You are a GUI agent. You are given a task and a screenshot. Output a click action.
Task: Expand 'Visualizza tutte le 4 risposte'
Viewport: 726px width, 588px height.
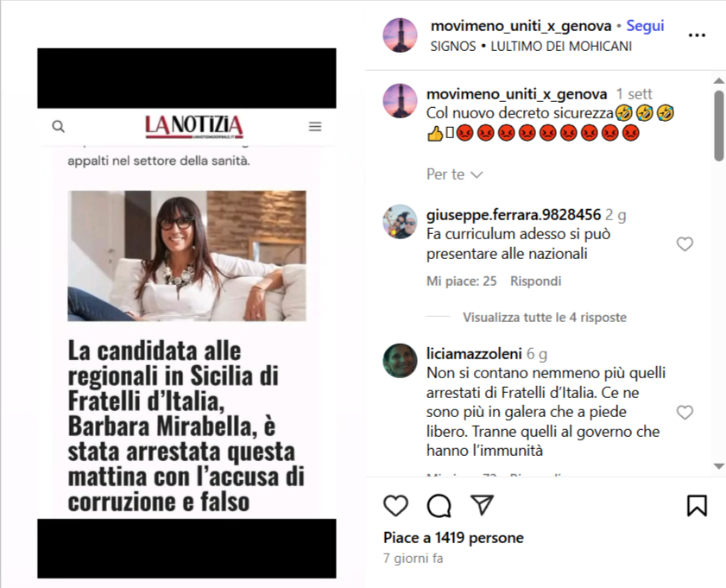pyautogui.click(x=545, y=317)
